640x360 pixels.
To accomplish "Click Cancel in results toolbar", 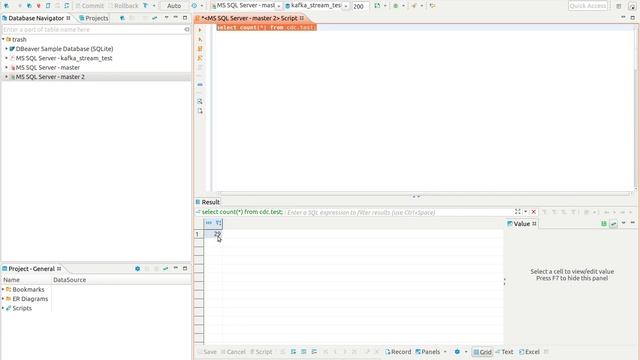I will pyautogui.click(x=233, y=352).
